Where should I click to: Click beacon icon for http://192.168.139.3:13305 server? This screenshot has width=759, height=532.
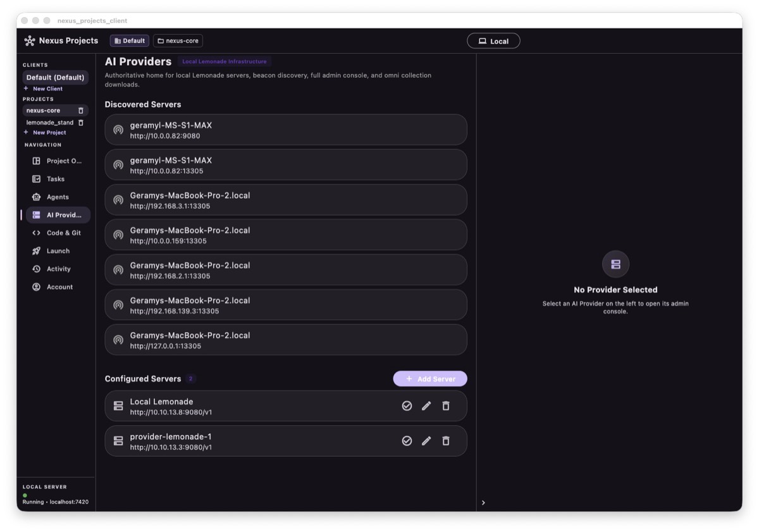[x=118, y=305]
